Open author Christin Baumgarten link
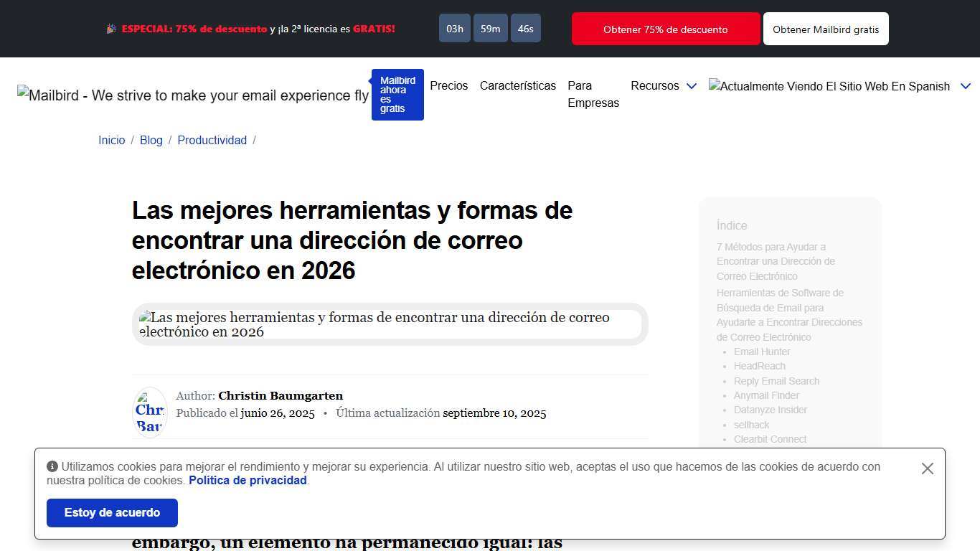The image size is (980, 551). coord(281,395)
